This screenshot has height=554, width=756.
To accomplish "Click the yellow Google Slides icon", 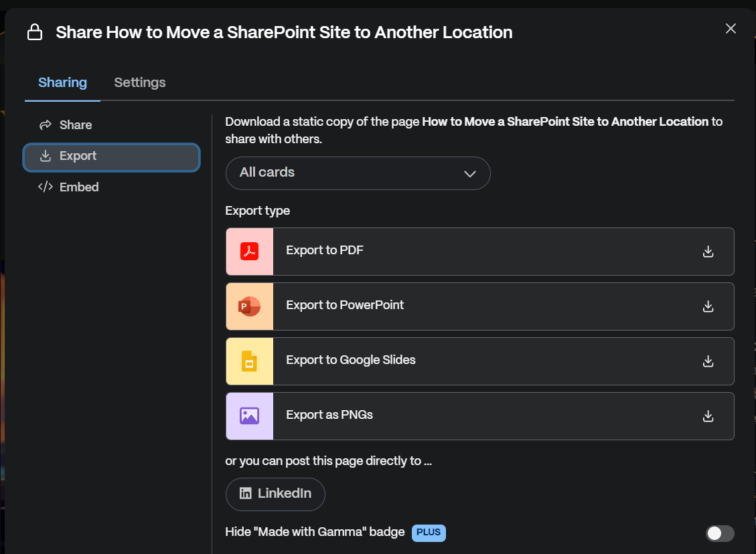I will (x=249, y=361).
